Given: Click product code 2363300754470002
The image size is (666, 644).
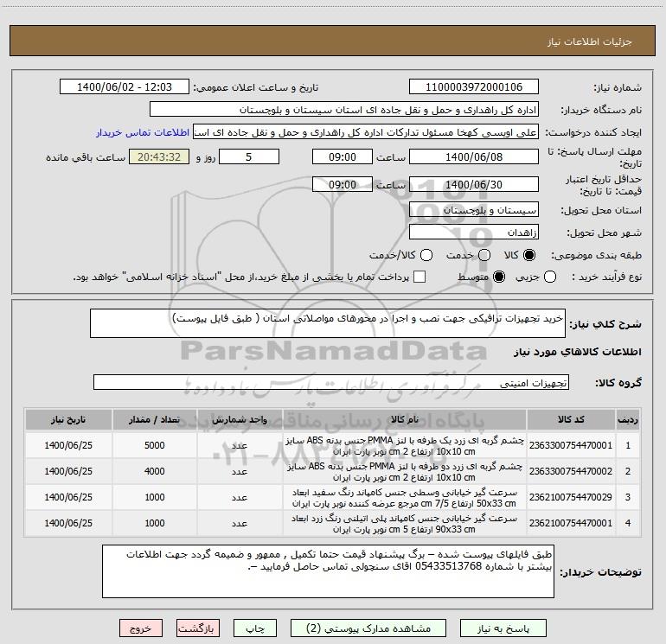Looking at the screenshot, I should [571, 471].
